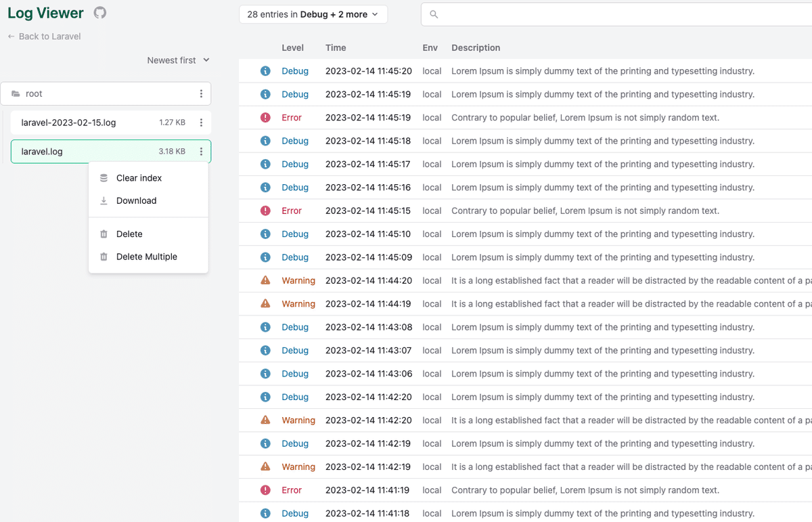Image resolution: width=812 pixels, height=522 pixels.
Task: Click the info icon on first Debug entry
Action: coord(265,70)
